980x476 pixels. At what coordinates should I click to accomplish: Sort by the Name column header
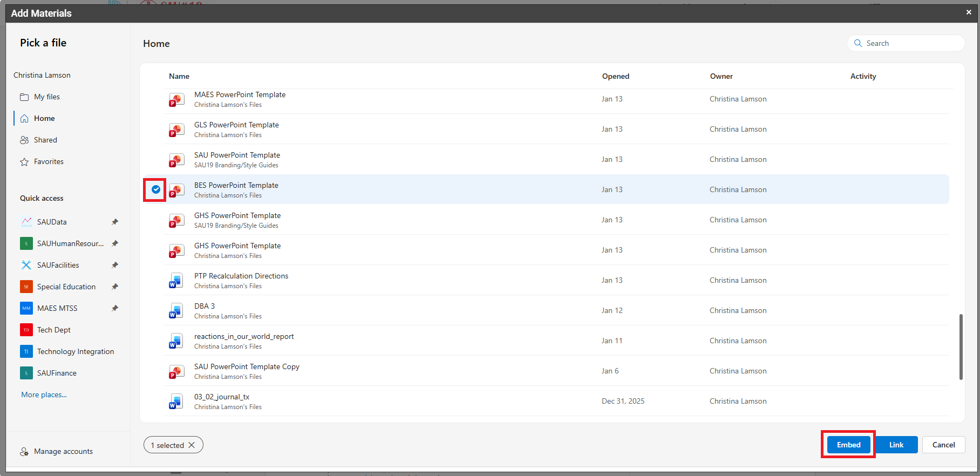[x=179, y=76]
